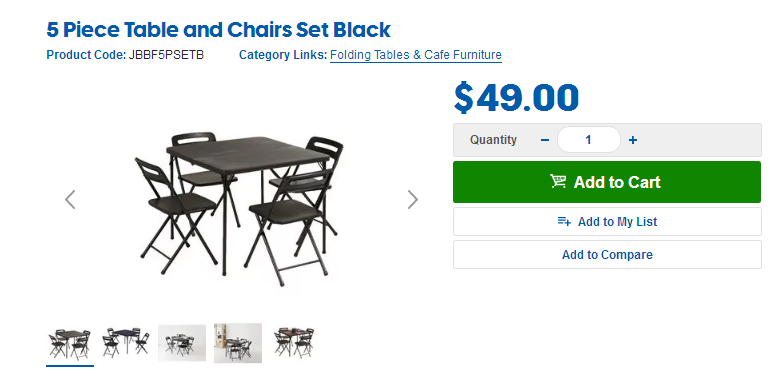Select the third thumbnail with the grey background
Image resolution: width=768 pixels, height=380 pixels.
tap(182, 343)
